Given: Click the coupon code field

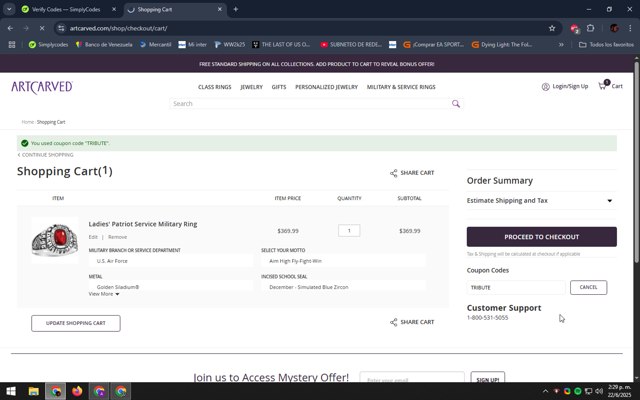Looking at the screenshot, I should [x=516, y=287].
